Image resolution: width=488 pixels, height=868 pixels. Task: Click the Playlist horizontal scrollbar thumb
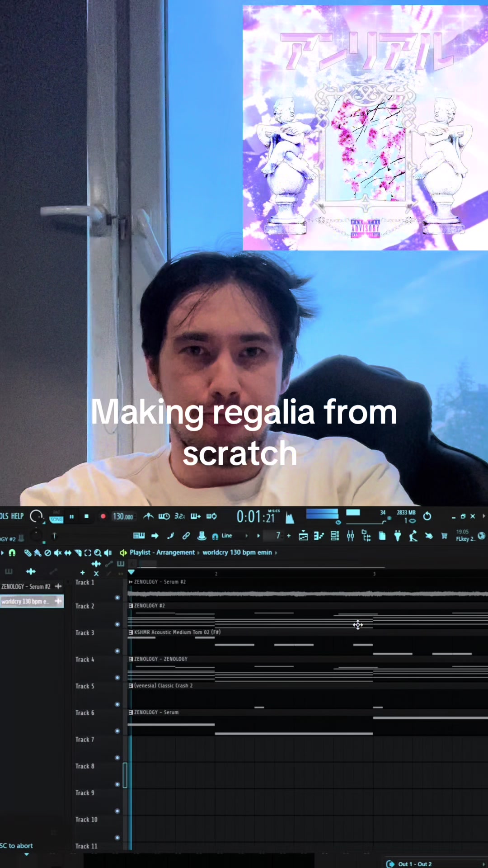click(148, 563)
